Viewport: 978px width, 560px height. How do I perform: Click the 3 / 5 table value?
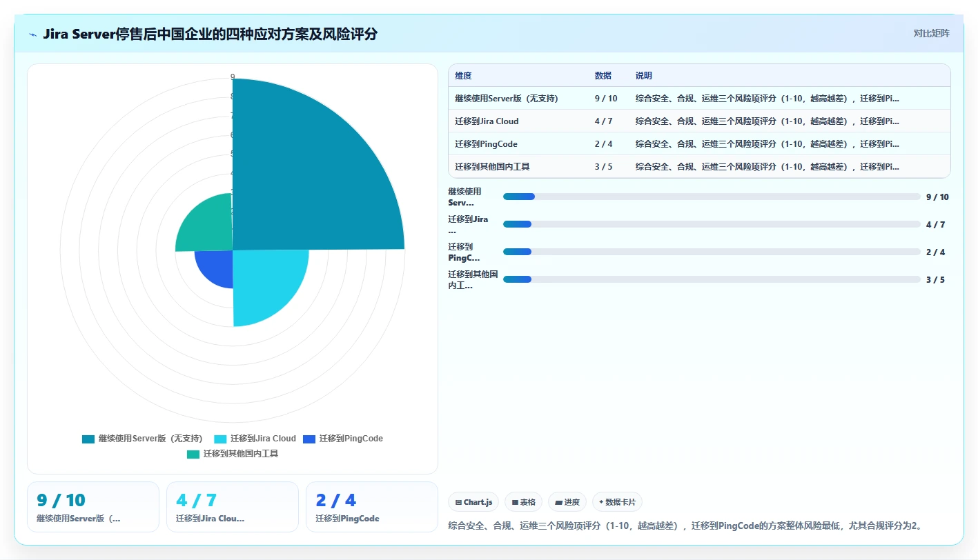tap(604, 167)
